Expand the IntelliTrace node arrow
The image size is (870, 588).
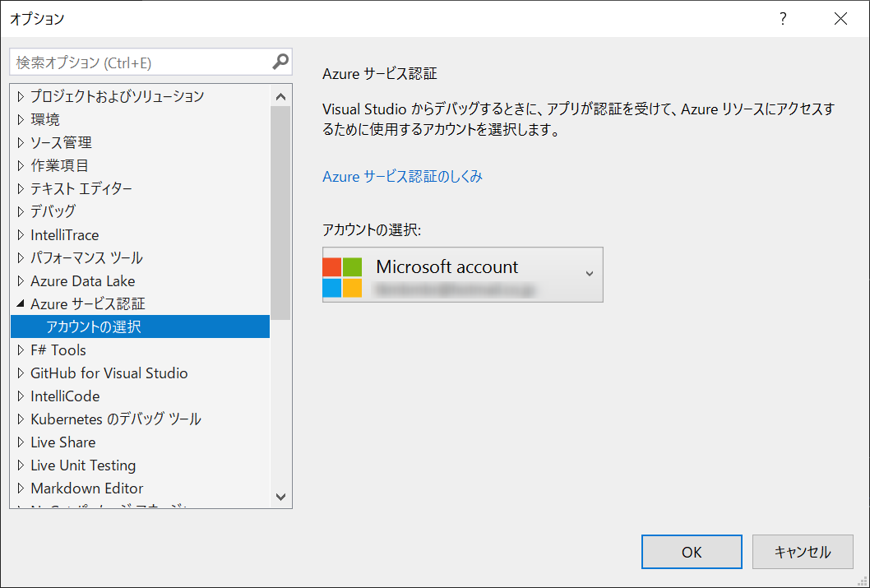pos(21,234)
